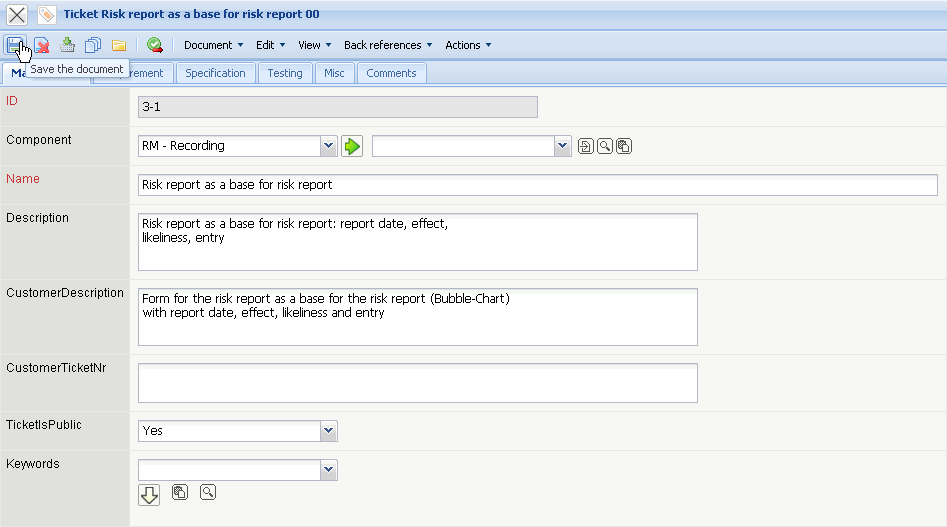Open the Actions menu

pyautogui.click(x=468, y=45)
